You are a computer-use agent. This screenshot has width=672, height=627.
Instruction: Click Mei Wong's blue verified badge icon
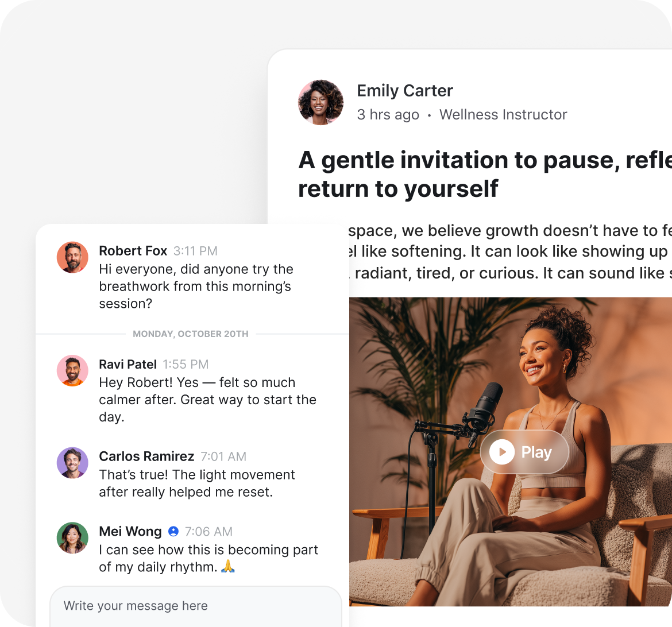pyautogui.click(x=173, y=532)
